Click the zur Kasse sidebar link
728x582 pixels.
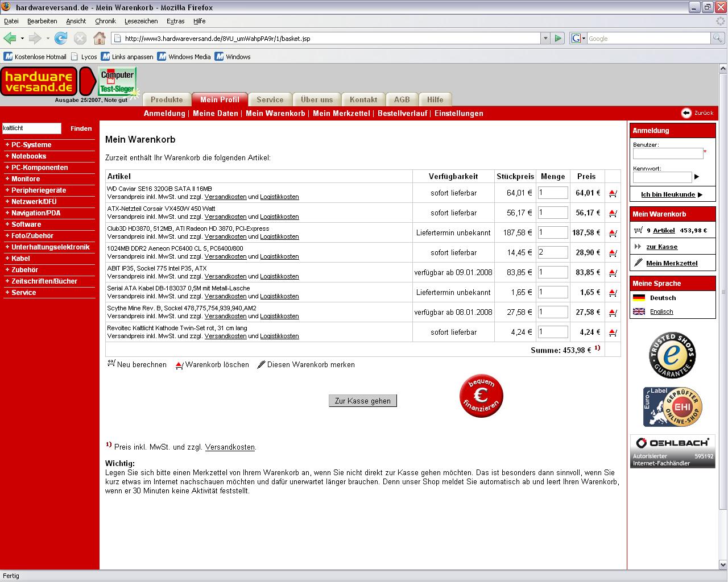(661, 247)
